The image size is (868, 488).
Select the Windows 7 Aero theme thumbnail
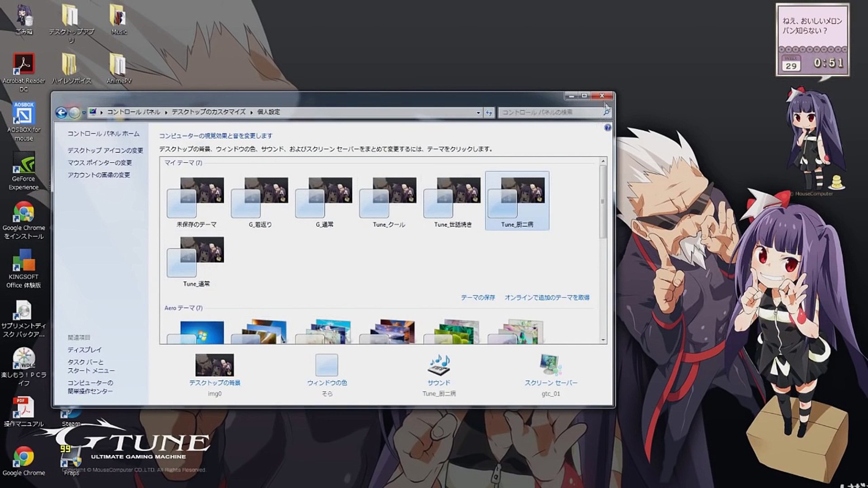pos(196,332)
